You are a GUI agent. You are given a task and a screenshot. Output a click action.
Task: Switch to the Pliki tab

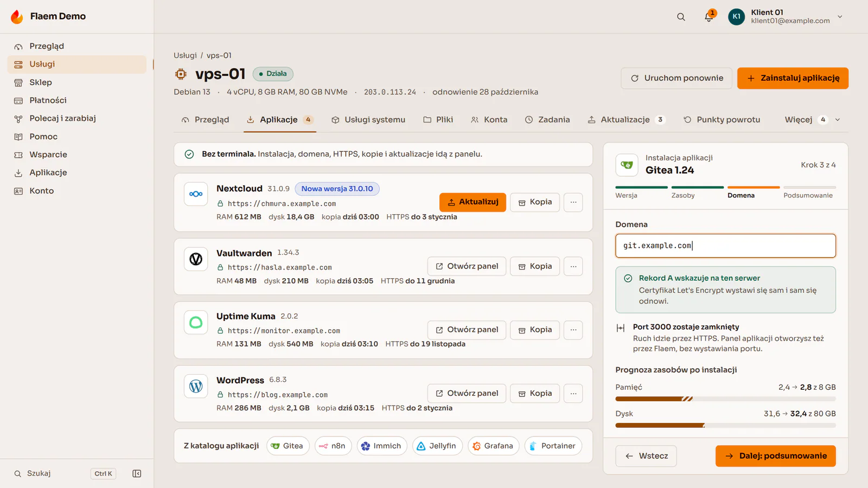tap(438, 120)
